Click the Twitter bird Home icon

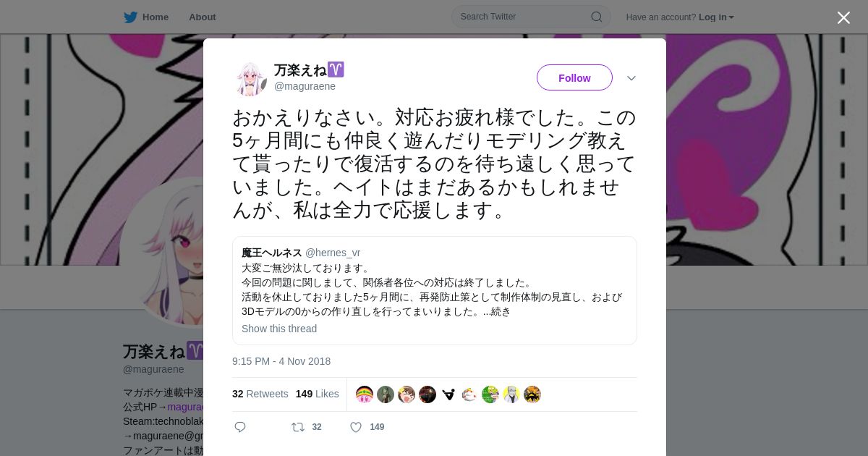coord(130,17)
